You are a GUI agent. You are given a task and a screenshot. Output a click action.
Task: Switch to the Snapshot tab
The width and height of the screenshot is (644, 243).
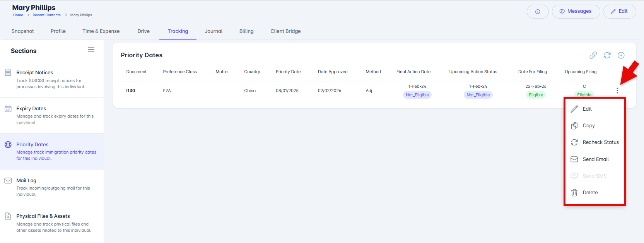coord(22,31)
